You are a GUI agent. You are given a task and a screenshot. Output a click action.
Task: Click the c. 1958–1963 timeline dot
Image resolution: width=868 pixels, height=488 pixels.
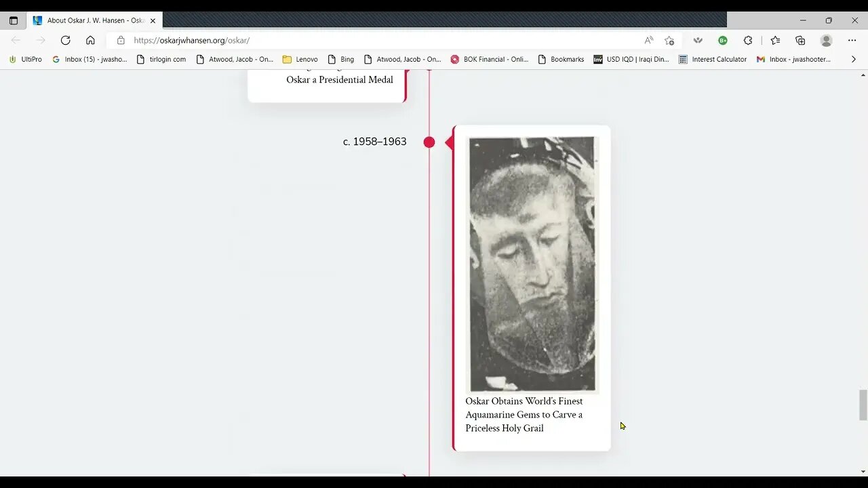pyautogui.click(x=429, y=142)
